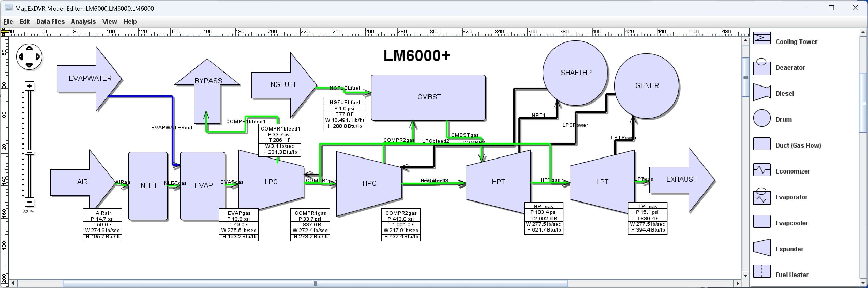Select the Economizer palette icon

tap(762, 170)
